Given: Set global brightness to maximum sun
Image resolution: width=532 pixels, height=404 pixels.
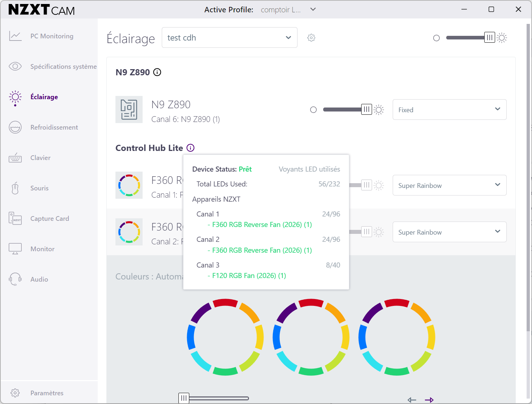Looking at the screenshot, I should [x=502, y=38].
